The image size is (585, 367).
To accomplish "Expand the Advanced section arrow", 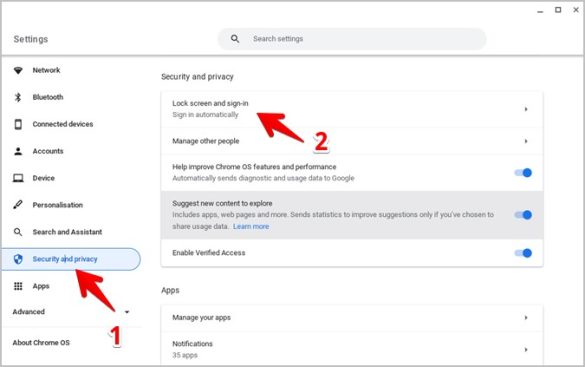I will tap(127, 312).
